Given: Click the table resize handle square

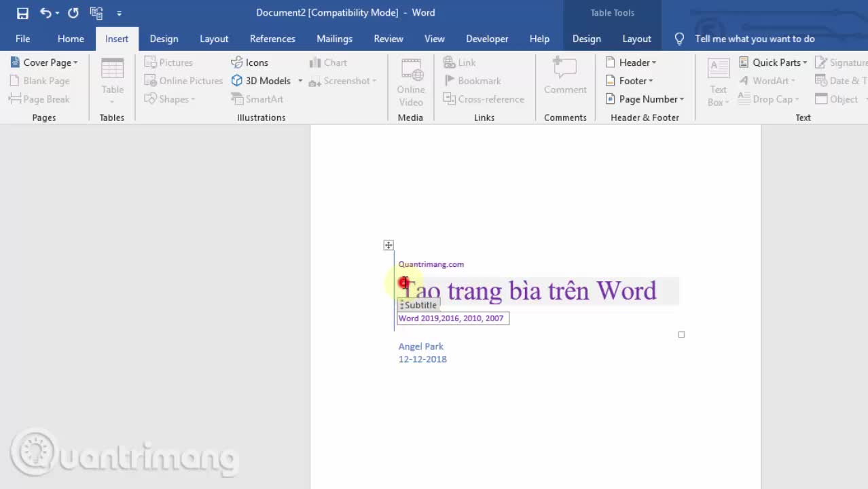Looking at the screenshot, I should (681, 334).
